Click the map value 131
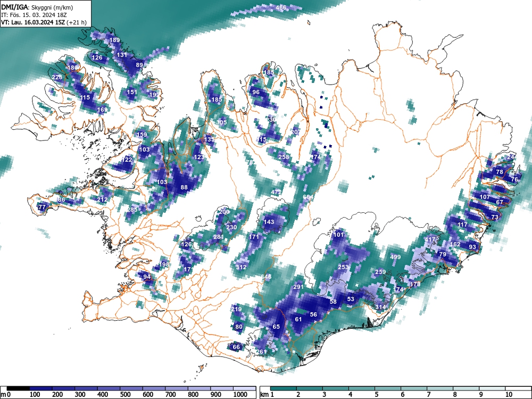This screenshot has width=532, height=399. click(x=122, y=55)
